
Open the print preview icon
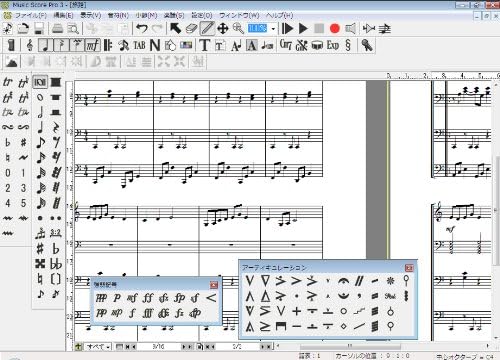(73, 29)
